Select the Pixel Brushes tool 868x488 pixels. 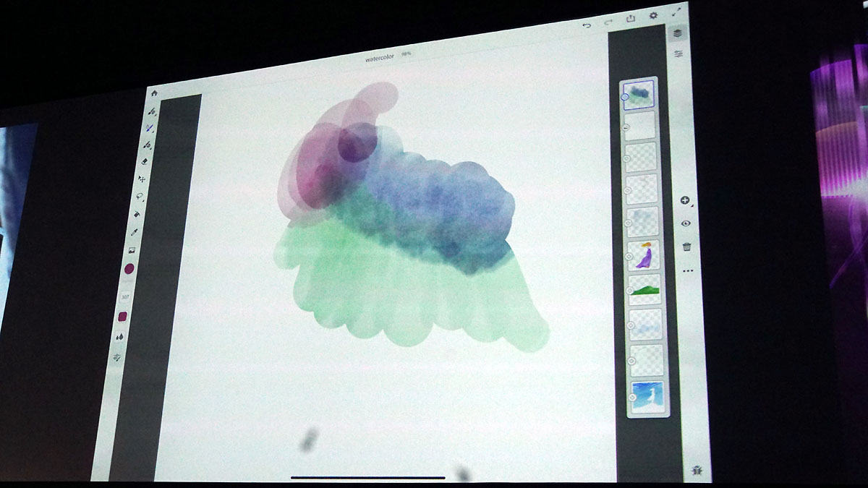tap(152, 112)
